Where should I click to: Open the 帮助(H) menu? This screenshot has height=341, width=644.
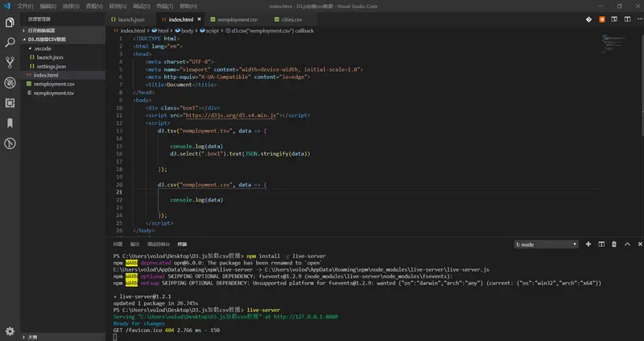(x=188, y=6)
